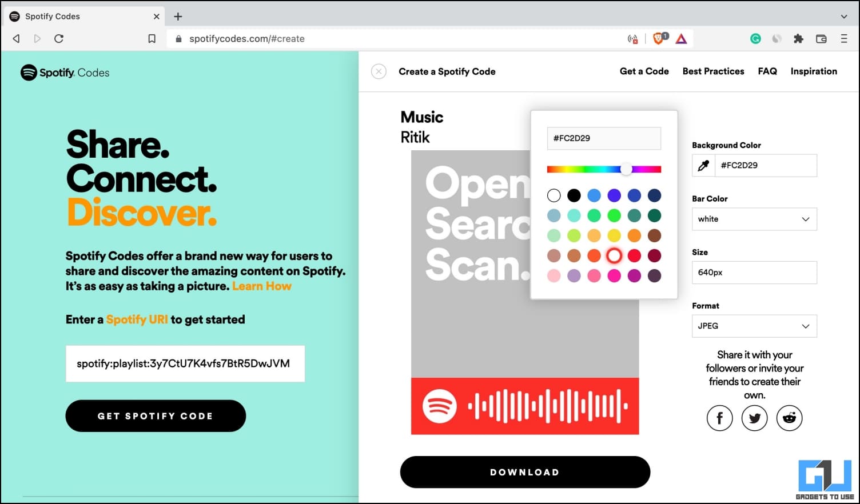860x504 pixels.
Task: Choose the yellow color swatch
Action: click(614, 235)
